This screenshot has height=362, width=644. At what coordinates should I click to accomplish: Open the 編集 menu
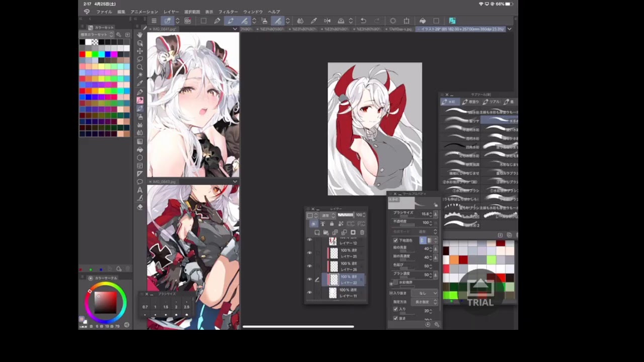(x=121, y=12)
